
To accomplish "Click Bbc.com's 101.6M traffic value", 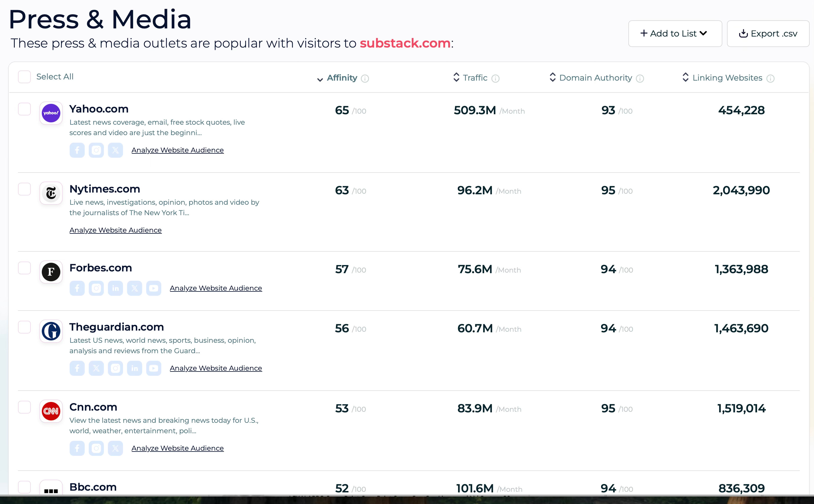I will click(475, 488).
